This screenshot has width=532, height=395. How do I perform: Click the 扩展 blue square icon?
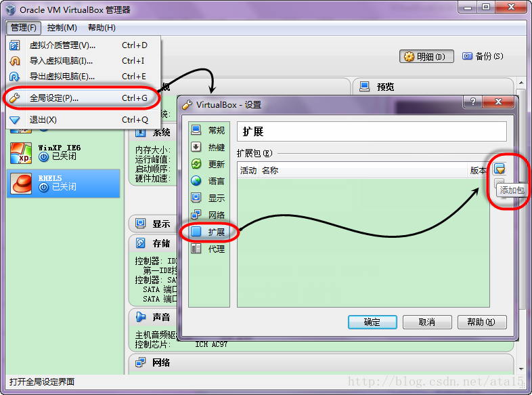[196, 232]
